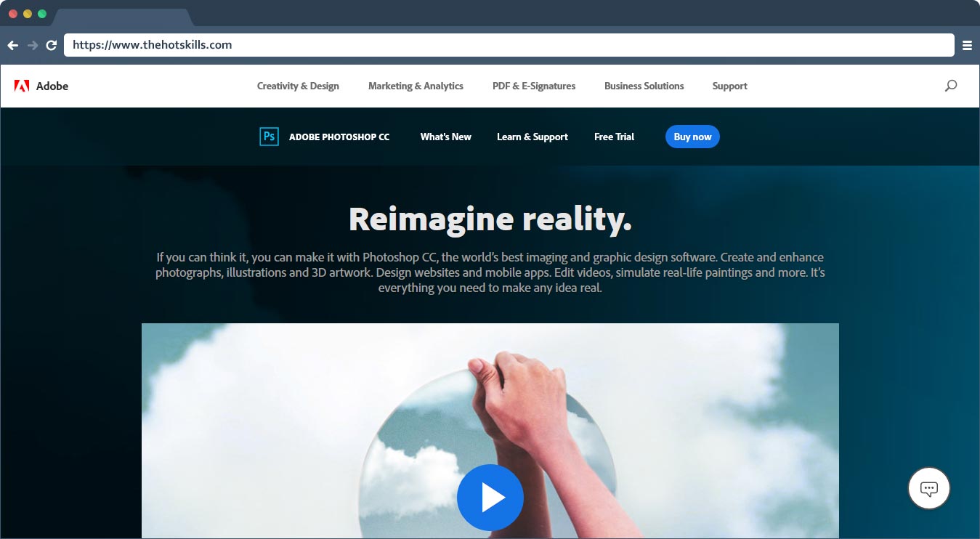Go to What's New link
This screenshot has width=980, height=539.
[446, 137]
